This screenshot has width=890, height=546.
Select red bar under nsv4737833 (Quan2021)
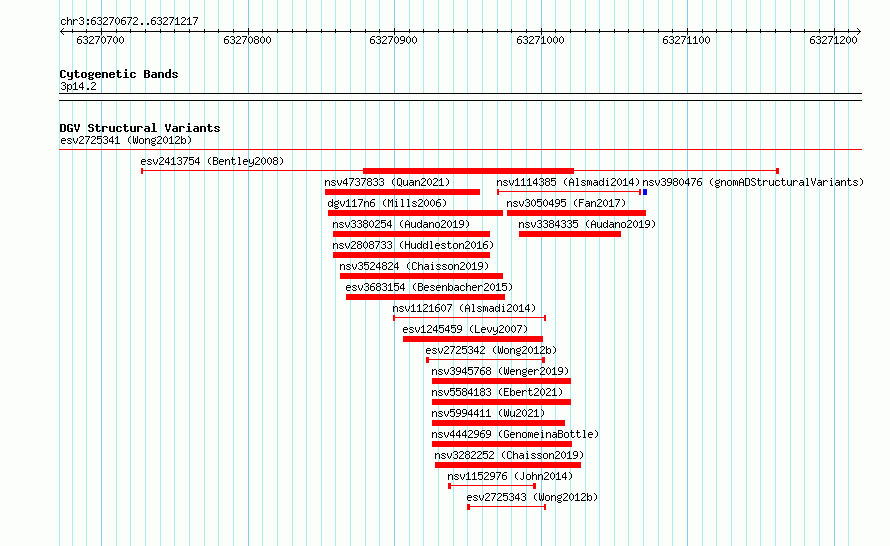pos(402,192)
